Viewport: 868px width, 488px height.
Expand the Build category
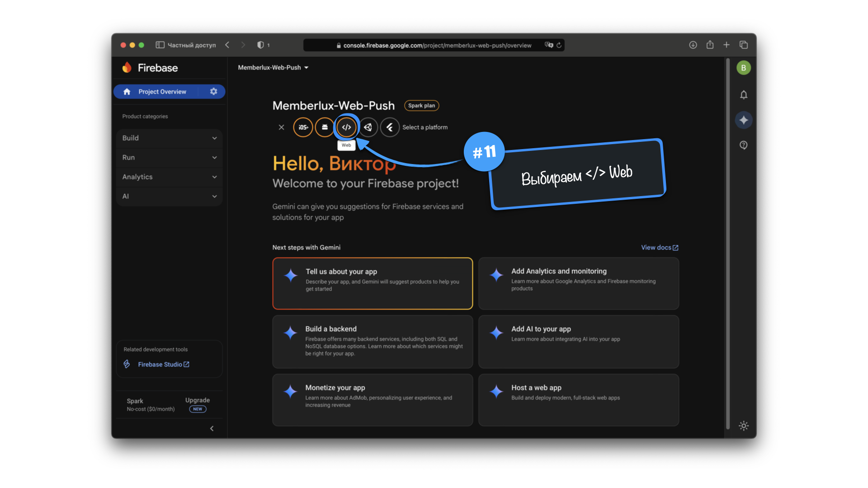tap(169, 138)
